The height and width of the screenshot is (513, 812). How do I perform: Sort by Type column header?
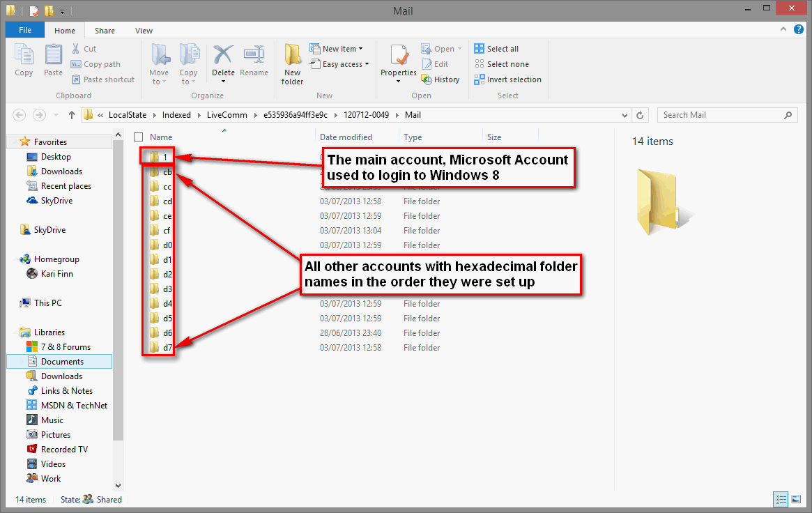coord(413,137)
